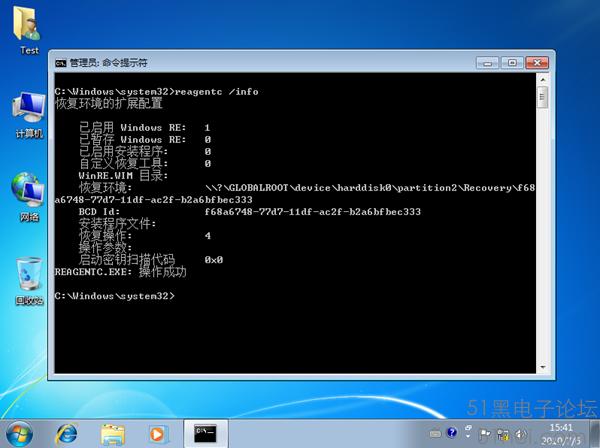Viewport: 600px width, 448px height.
Task: Open the language bar options arrow
Action: 468,436
